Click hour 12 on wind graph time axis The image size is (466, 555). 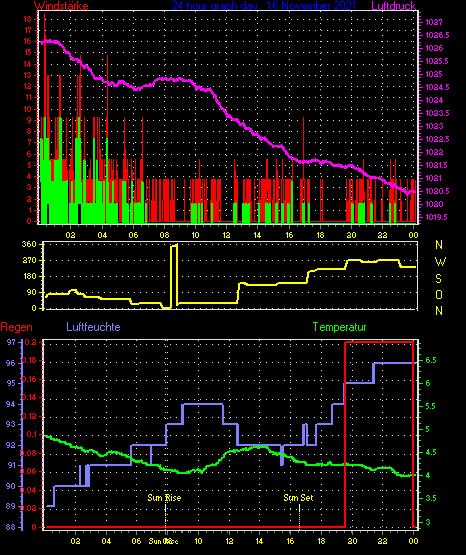(226, 235)
